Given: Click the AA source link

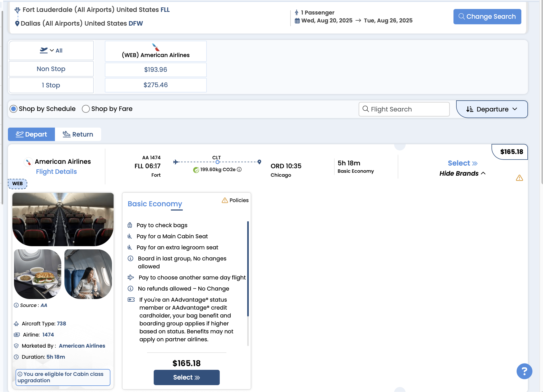Looking at the screenshot, I should click(x=44, y=305).
